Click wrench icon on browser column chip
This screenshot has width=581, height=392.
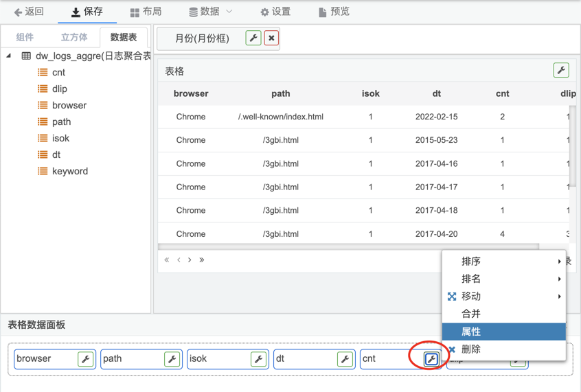coord(86,359)
